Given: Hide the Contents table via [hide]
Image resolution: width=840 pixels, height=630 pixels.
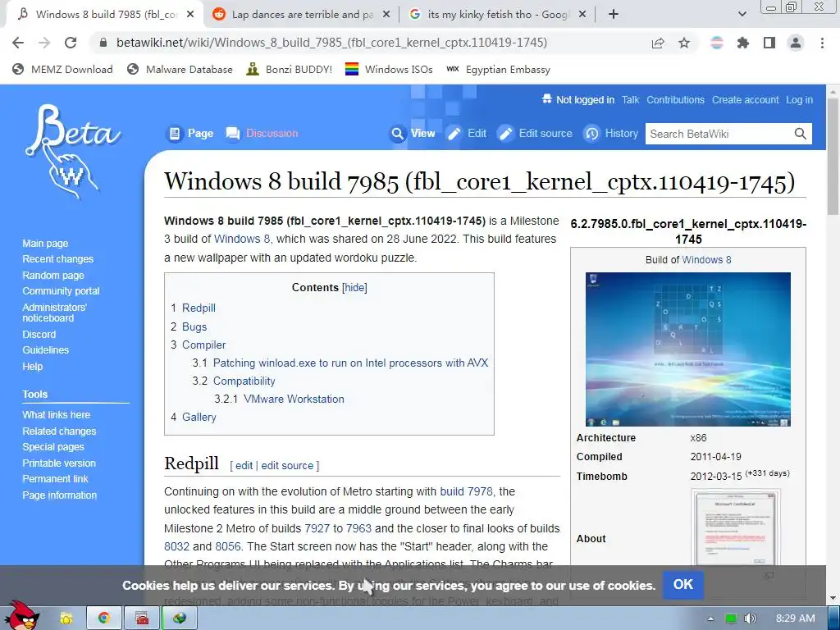Looking at the screenshot, I should [354, 288].
